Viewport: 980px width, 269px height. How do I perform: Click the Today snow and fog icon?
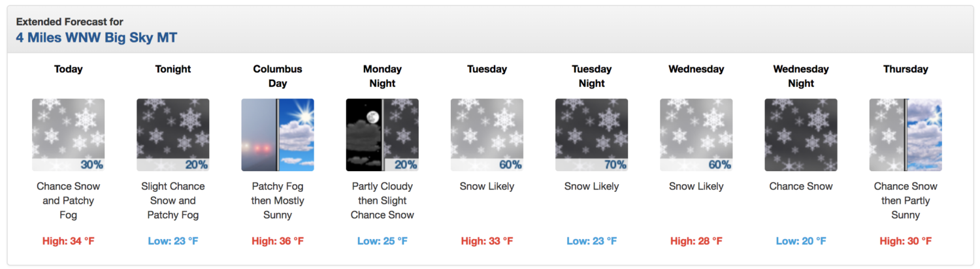click(69, 135)
